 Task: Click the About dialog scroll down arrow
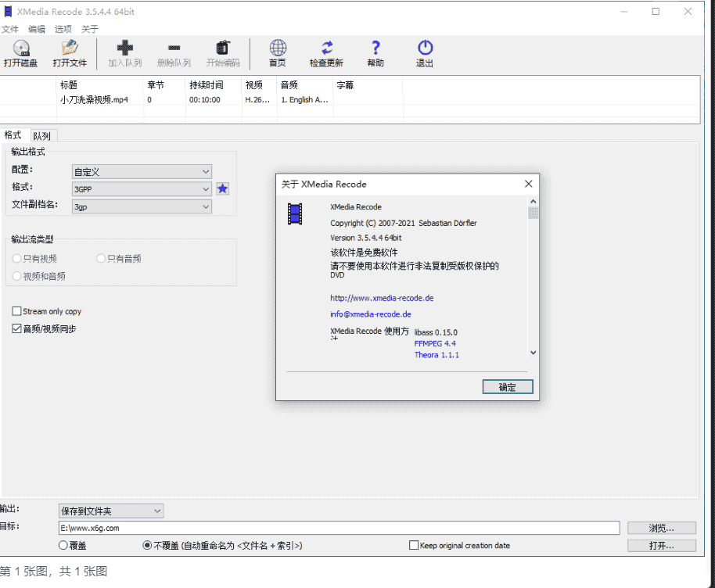[534, 353]
